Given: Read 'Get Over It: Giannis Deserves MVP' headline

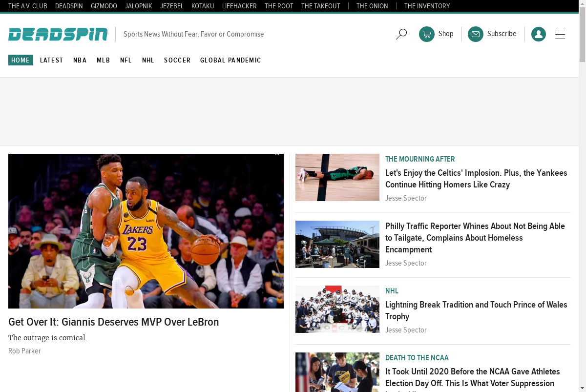Looking at the screenshot, I should point(114,322).
